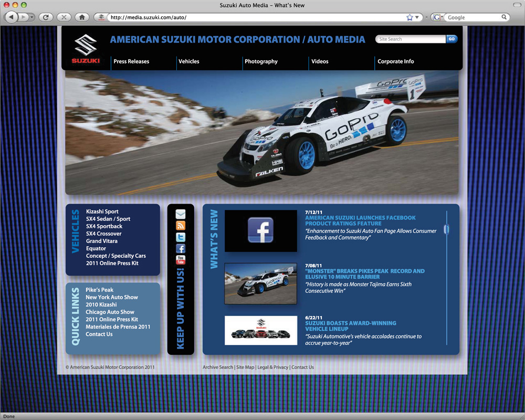Open the SX4 Crossover link
Viewport: 525px width, 420px height.
tap(104, 234)
